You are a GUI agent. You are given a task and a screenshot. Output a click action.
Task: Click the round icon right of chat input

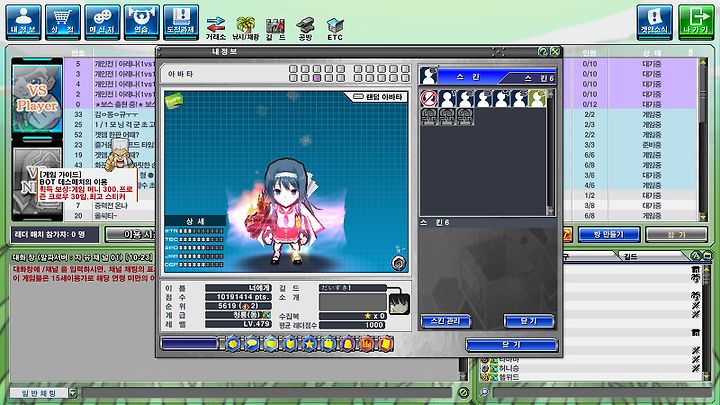tap(463, 393)
